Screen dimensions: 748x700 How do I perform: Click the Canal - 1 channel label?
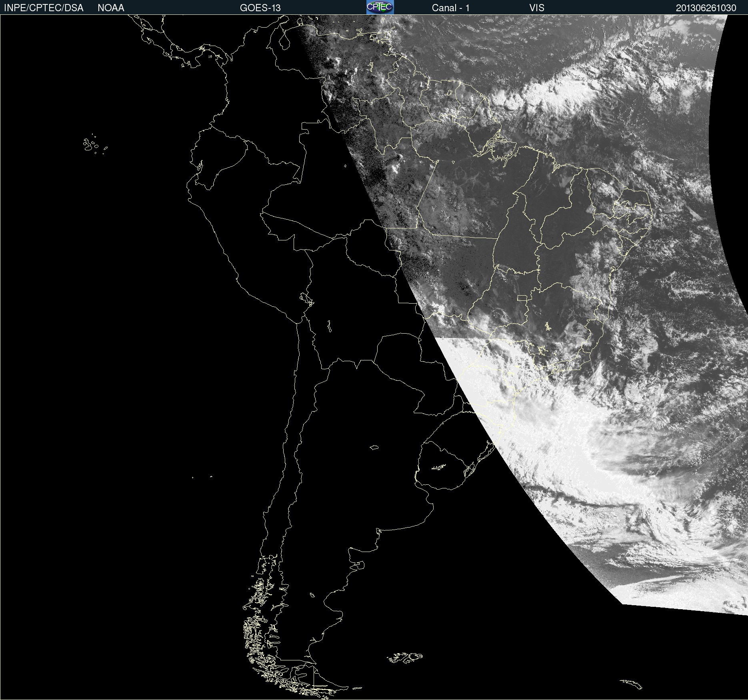coord(450,8)
